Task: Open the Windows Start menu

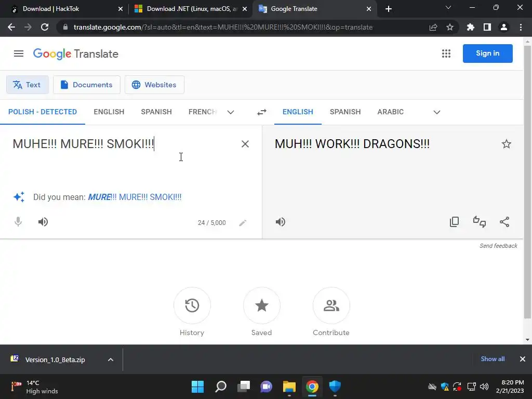Action: pyautogui.click(x=197, y=387)
